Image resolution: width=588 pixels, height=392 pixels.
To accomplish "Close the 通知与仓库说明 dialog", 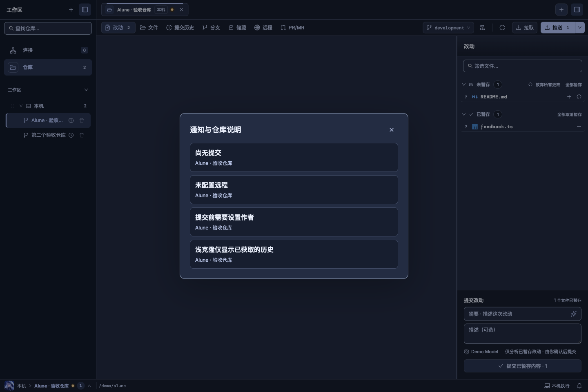I will 392,130.
